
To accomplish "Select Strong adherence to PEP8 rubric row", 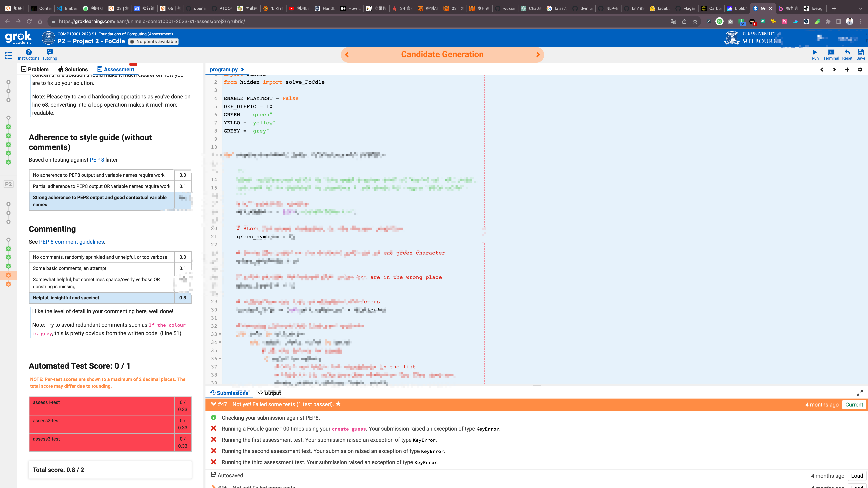I will 110,201.
